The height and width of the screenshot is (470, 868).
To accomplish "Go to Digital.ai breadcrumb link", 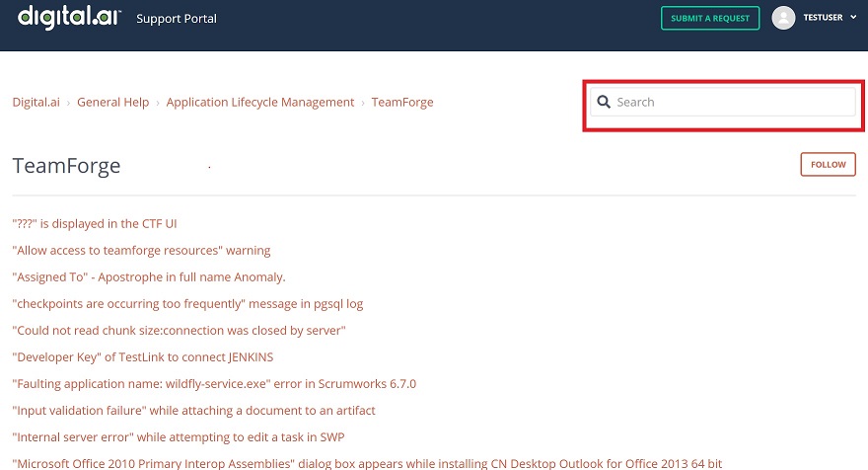I will (x=36, y=102).
